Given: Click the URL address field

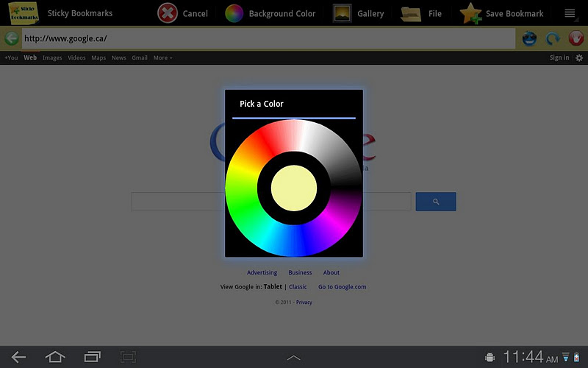Looking at the screenshot, I should click(268, 38).
